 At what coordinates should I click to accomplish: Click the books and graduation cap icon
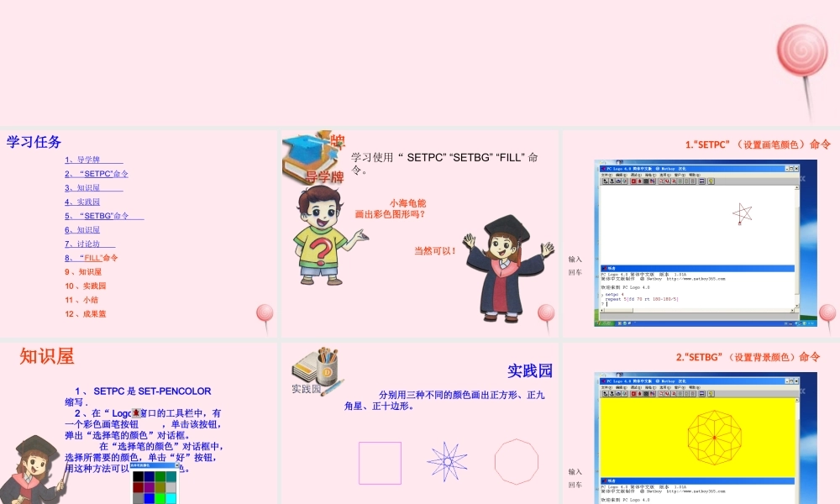click(312, 159)
